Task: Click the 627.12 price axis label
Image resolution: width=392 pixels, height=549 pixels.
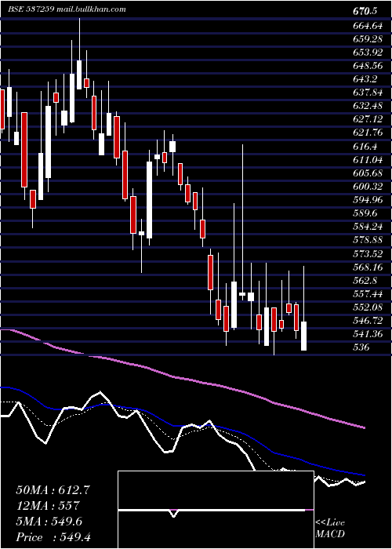Action: click(368, 119)
